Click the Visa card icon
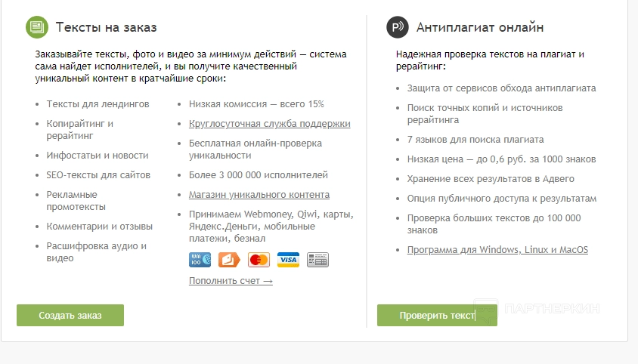The width and height of the screenshot is (638, 364). pos(288,260)
